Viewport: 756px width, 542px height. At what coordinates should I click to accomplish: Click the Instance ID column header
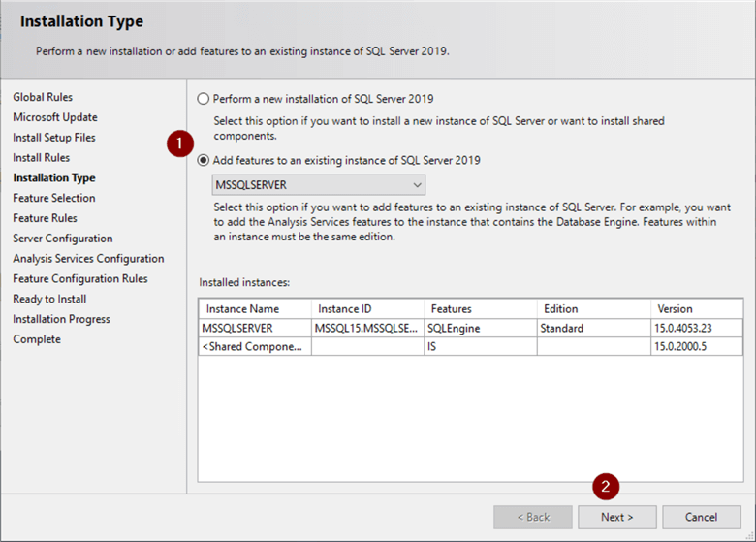pos(366,309)
